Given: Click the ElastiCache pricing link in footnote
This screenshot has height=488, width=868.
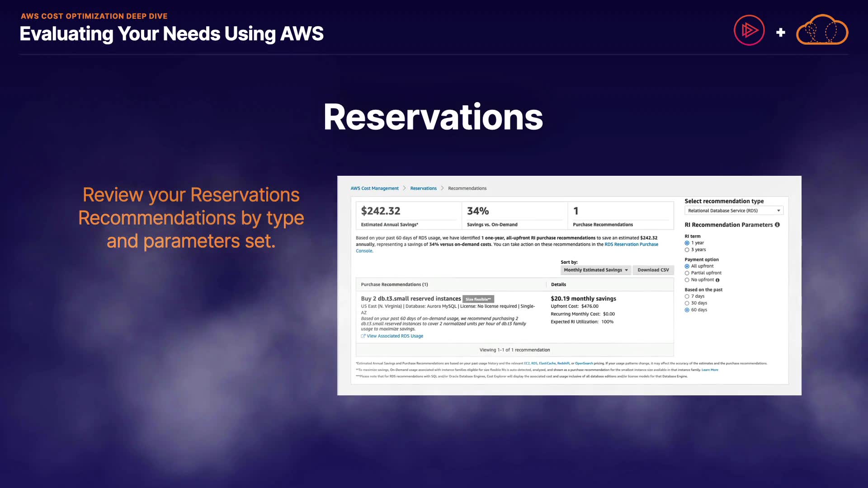Looking at the screenshot, I should 547,363.
